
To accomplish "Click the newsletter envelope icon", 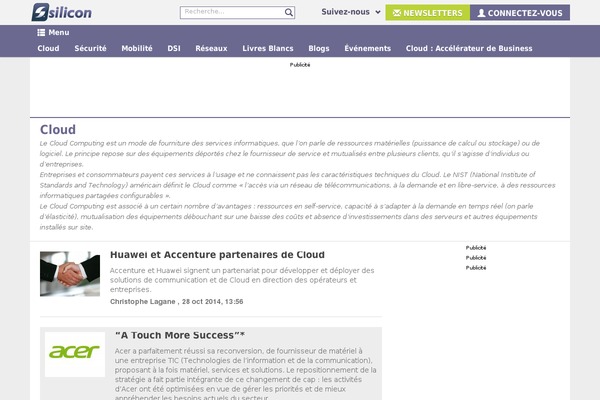I will point(397,13).
